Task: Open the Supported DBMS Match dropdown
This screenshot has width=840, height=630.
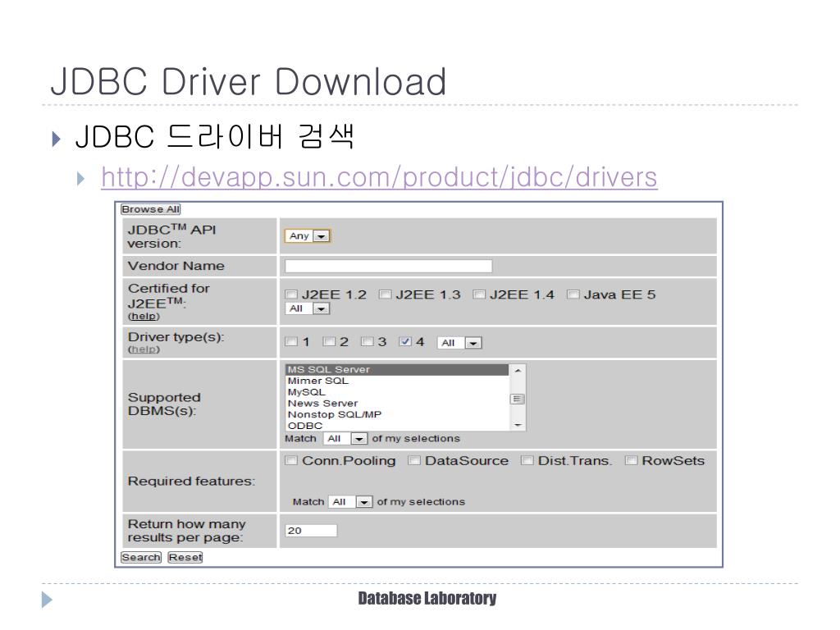Action: point(345,439)
